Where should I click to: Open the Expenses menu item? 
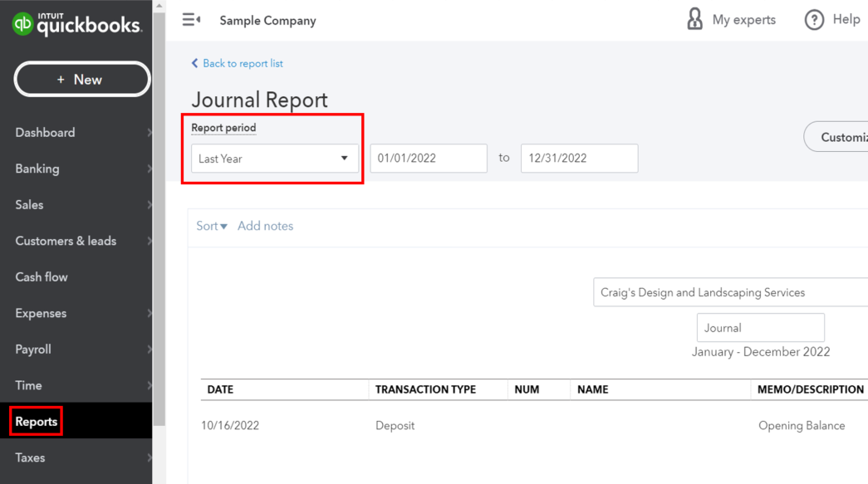click(x=41, y=313)
